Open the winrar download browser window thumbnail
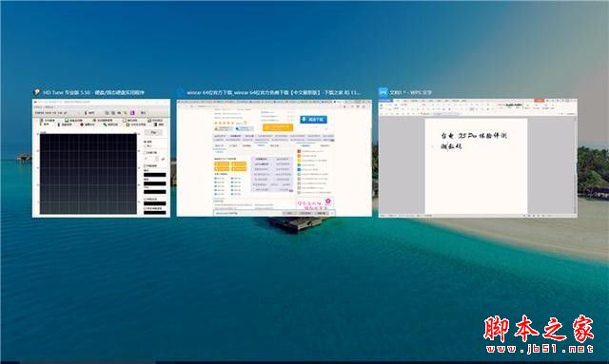Viewport: 609px width, 364px height. click(274, 158)
